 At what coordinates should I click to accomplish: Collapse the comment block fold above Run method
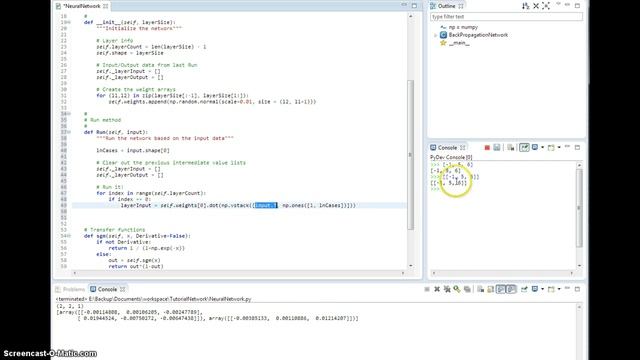(x=69, y=114)
